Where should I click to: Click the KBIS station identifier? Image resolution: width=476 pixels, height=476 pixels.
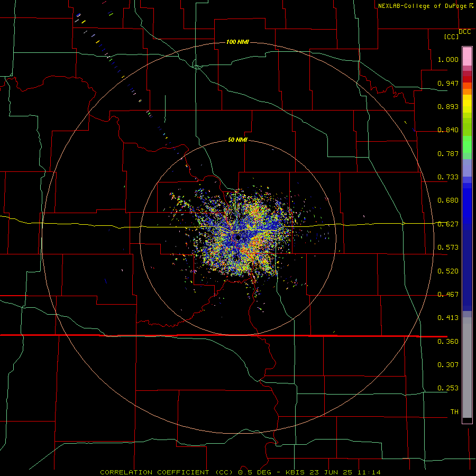coord(296,472)
